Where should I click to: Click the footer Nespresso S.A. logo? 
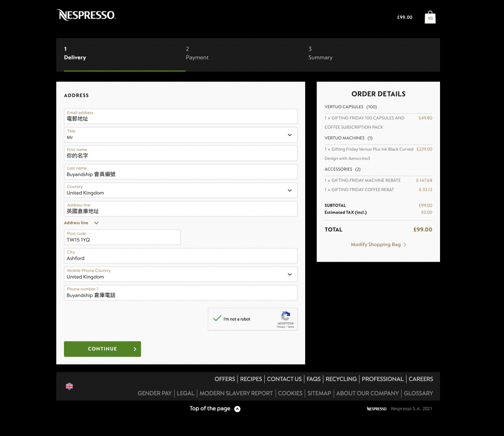click(x=377, y=408)
